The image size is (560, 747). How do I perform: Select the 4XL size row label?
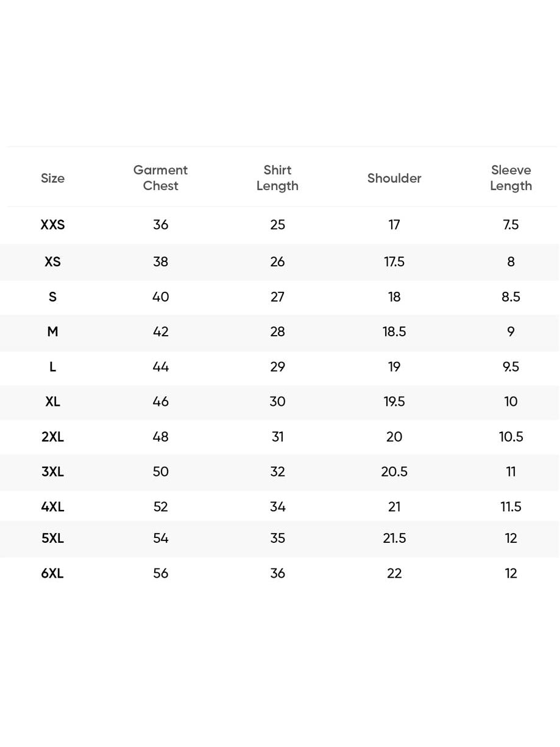[52, 507]
